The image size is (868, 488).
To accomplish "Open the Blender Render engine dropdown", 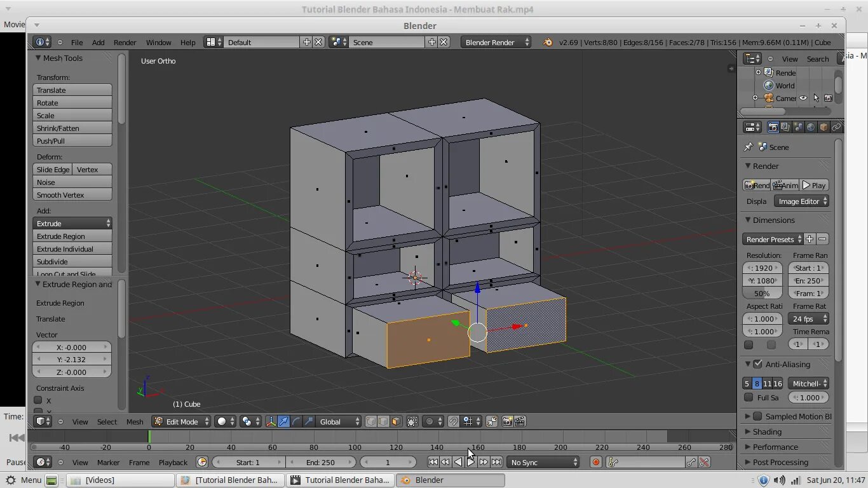I will [496, 42].
